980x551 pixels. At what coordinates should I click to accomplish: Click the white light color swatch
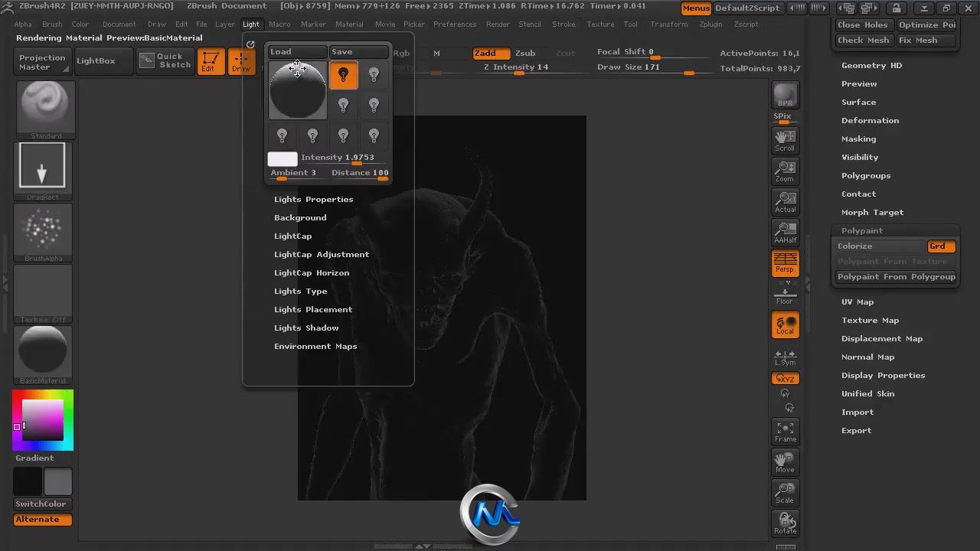click(283, 159)
